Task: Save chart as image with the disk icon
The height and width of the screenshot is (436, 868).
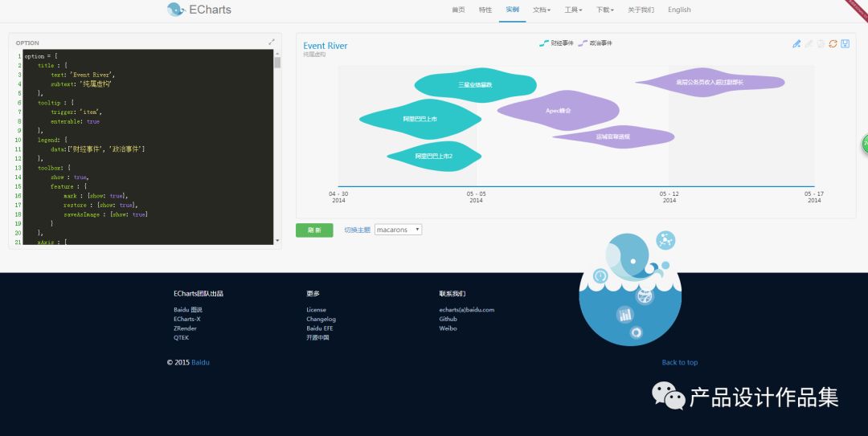Action: [x=845, y=43]
